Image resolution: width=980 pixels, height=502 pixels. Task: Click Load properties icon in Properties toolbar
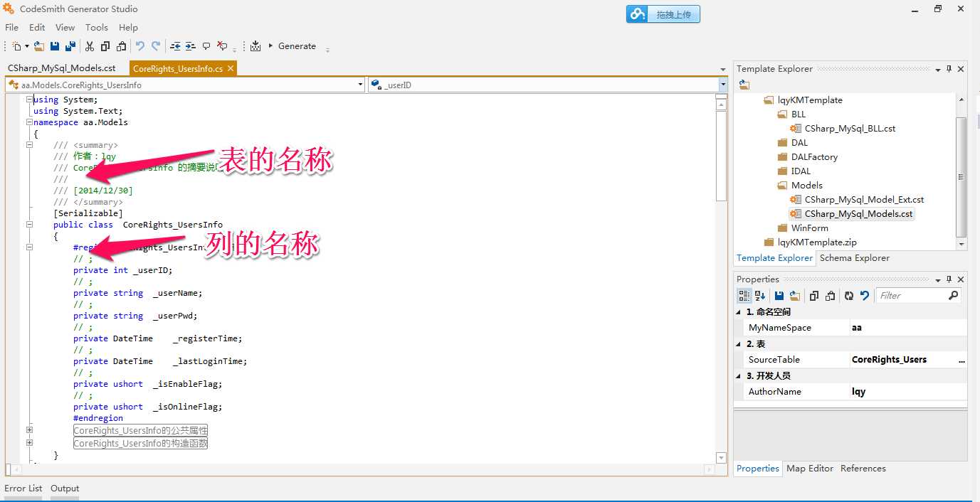pyautogui.click(x=794, y=296)
